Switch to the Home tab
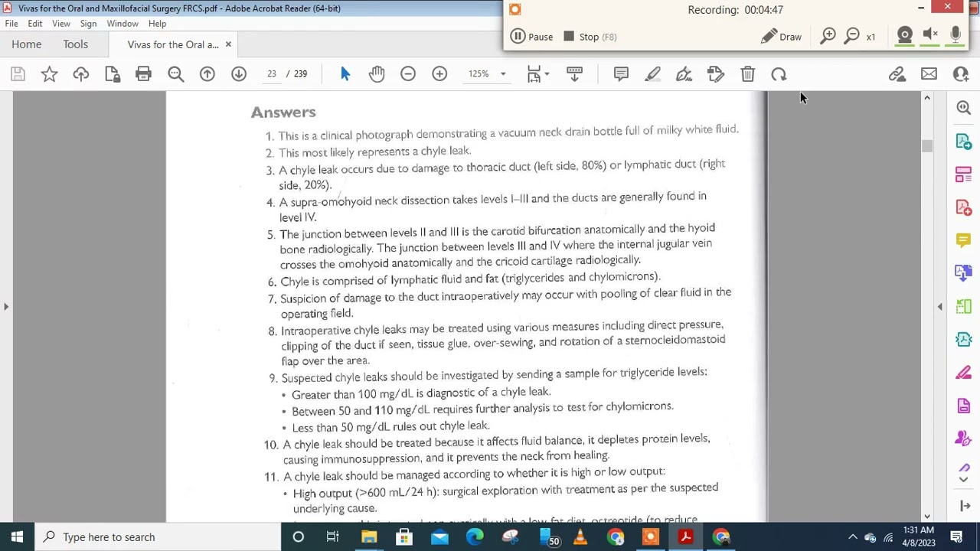The width and height of the screenshot is (980, 551). click(27, 44)
